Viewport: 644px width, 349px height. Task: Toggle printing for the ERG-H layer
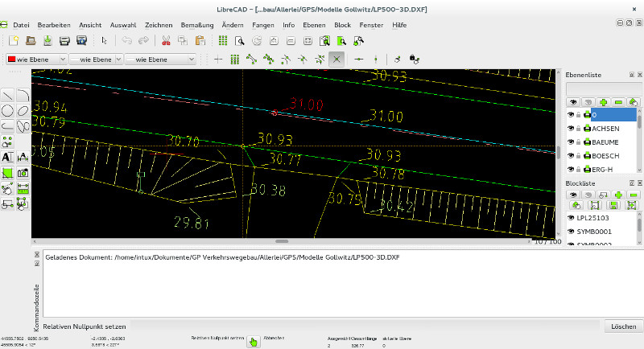pyautogui.click(x=588, y=169)
